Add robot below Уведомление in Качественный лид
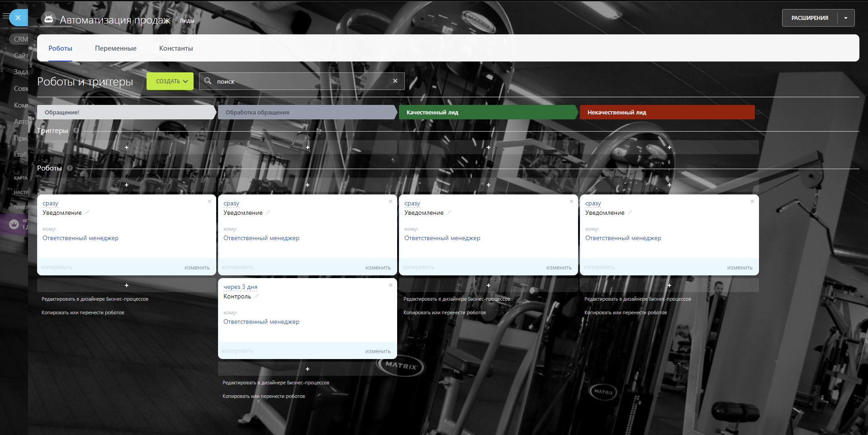This screenshot has height=435, width=868. click(x=489, y=285)
